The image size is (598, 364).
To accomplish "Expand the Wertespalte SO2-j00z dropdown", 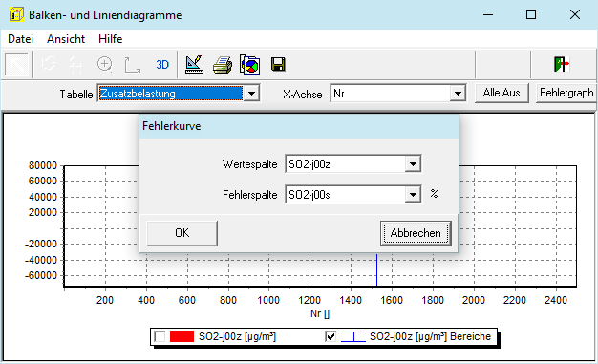I will point(413,164).
